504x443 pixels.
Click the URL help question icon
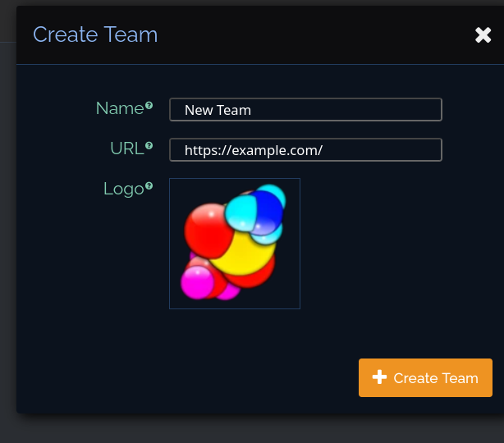click(x=149, y=145)
